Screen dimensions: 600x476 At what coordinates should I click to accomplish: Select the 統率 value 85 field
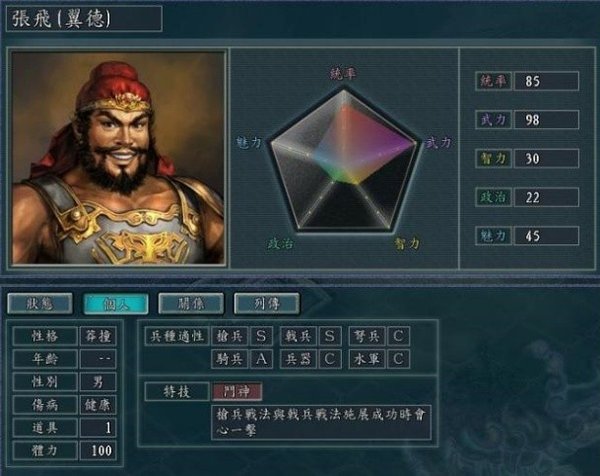(x=546, y=81)
